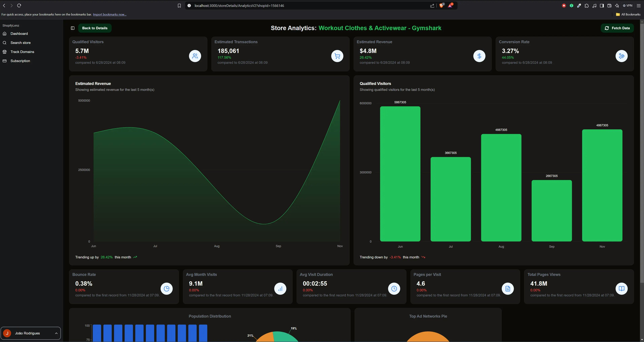Screen dimensions: 644x342
Task: Click the Sep bar showing 2667305
Action: click(x=552, y=211)
